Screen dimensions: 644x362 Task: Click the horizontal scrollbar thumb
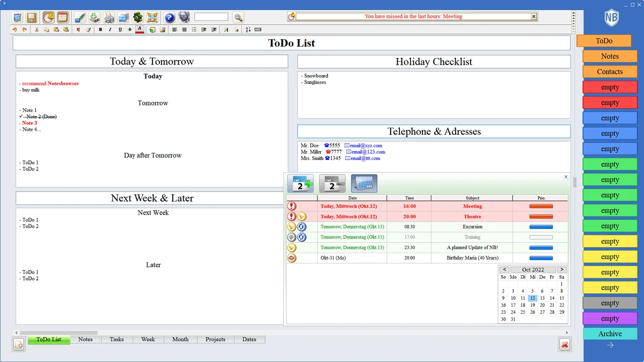(59, 333)
